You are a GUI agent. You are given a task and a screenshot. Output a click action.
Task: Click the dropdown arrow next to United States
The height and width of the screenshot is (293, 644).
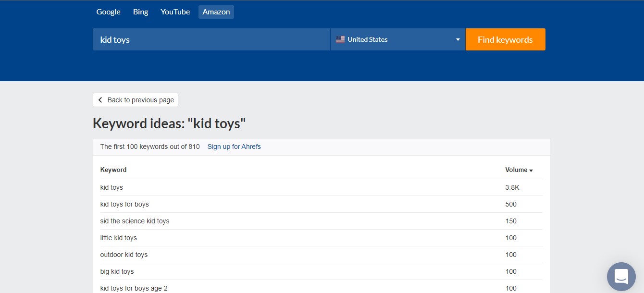pyautogui.click(x=458, y=40)
